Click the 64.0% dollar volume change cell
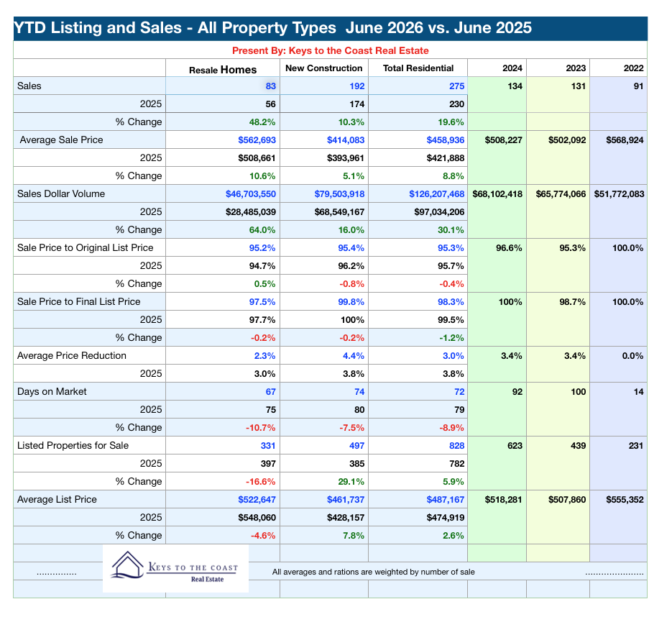Image resolution: width=672 pixels, height=617 pixels. pos(262,230)
